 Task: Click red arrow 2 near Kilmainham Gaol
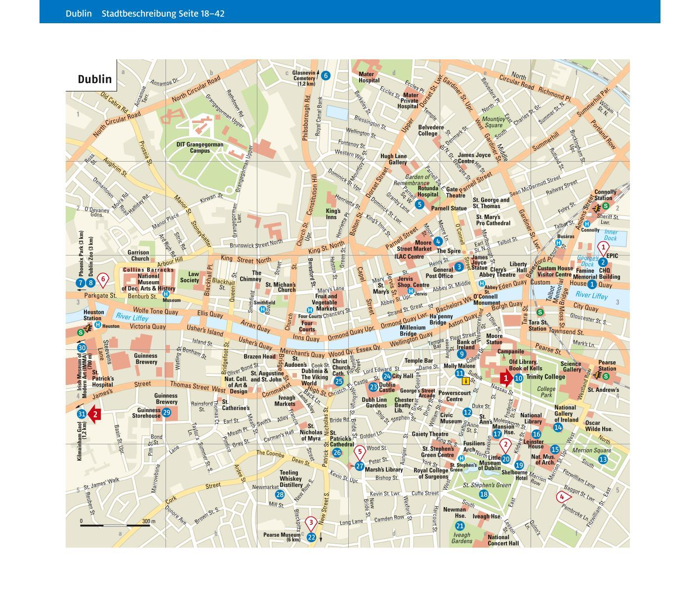94,414
